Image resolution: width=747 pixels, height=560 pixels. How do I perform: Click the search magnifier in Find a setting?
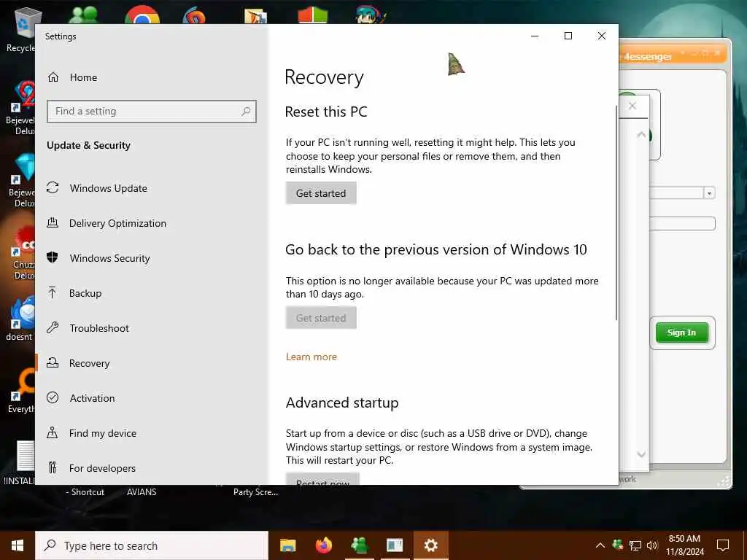pyautogui.click(x=246, y=112)
